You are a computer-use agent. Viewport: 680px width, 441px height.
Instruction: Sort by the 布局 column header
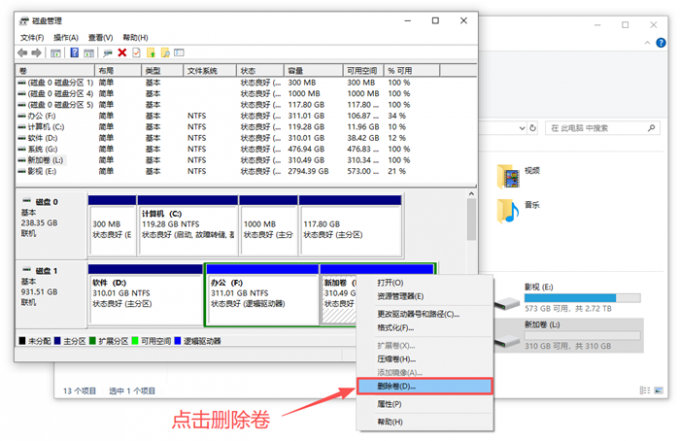[x=118, y=70]
